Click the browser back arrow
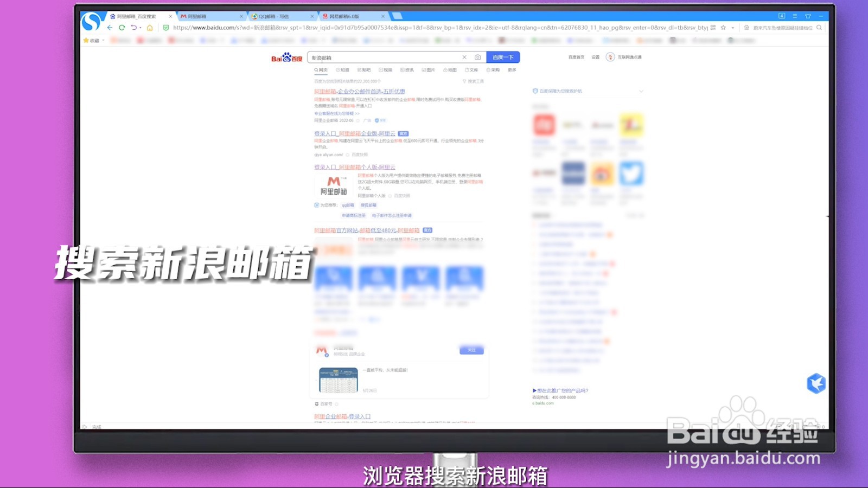The height and width of the screenshot is (488, 868). tap(110, 28)
